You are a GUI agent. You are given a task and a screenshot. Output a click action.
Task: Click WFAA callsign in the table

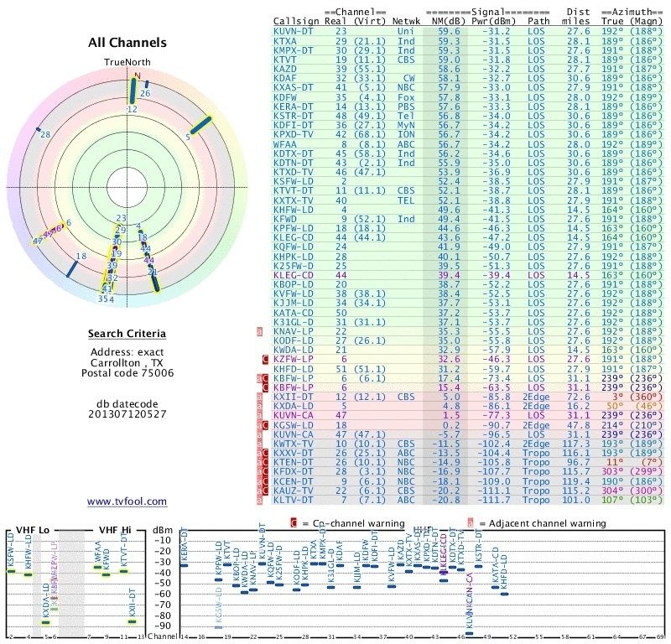pos(284,144)
